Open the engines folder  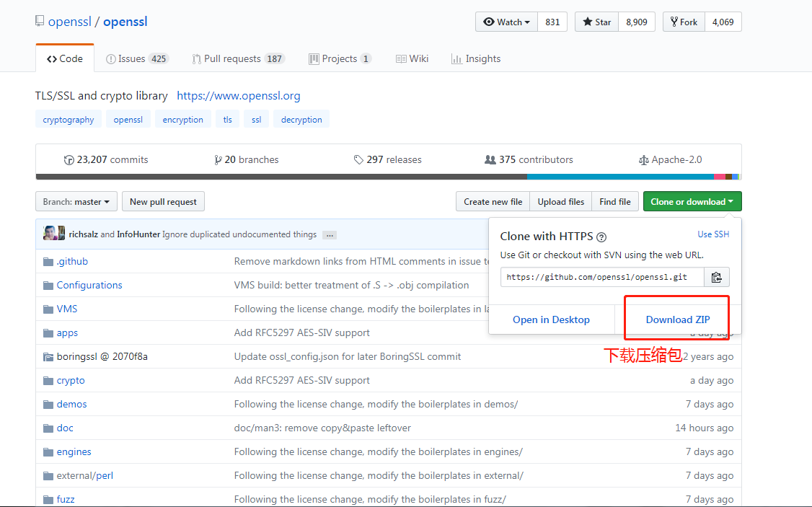(74, 452)
